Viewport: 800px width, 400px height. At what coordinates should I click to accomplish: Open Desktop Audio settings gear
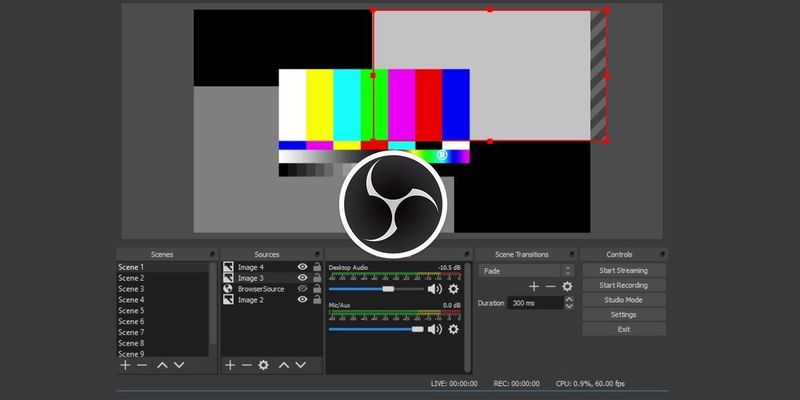(x=453, y=289)
